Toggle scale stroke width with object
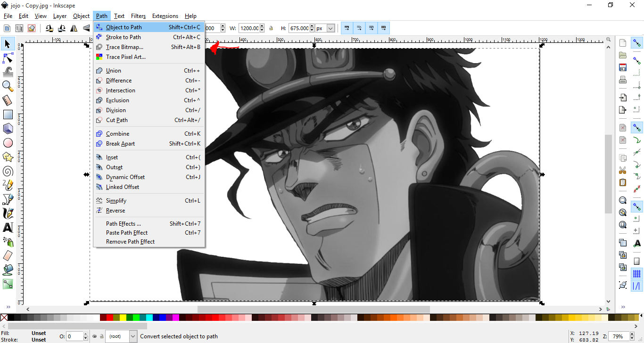644x343 pixels. pyautogui.click(x=347, y=28)
